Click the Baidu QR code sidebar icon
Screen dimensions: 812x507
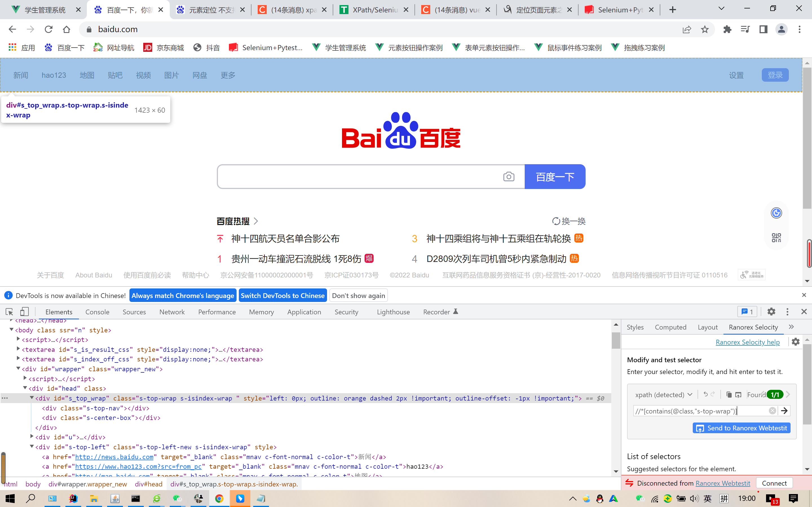(776, 238)
